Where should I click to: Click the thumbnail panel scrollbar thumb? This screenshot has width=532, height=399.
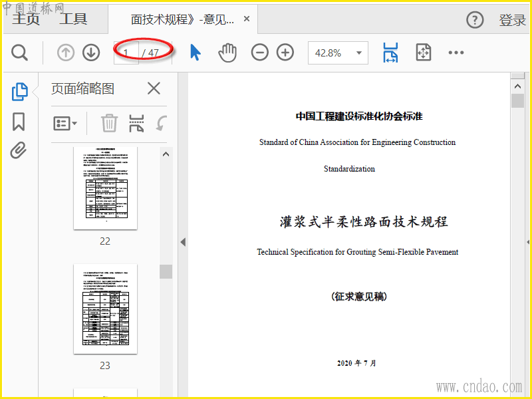point(166,271)
